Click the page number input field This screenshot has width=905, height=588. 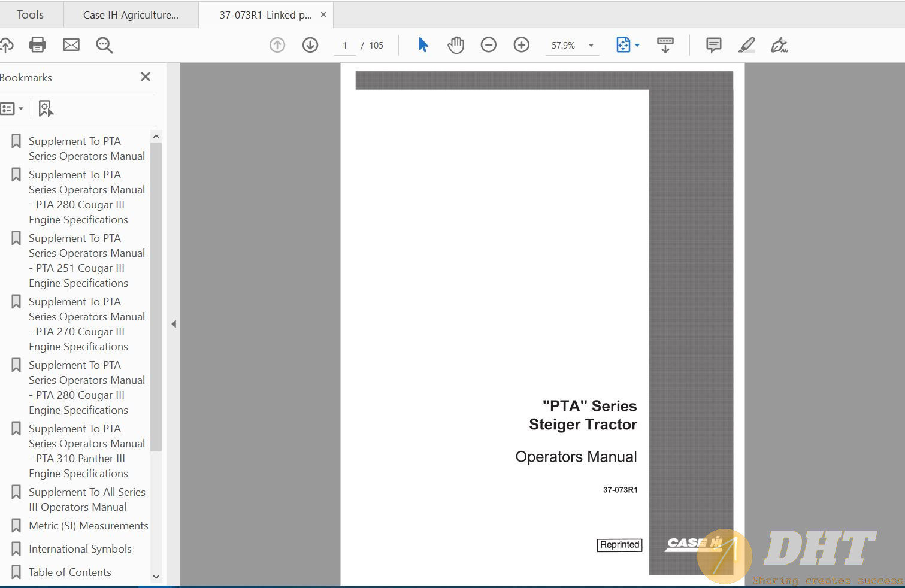pos(345,45)
